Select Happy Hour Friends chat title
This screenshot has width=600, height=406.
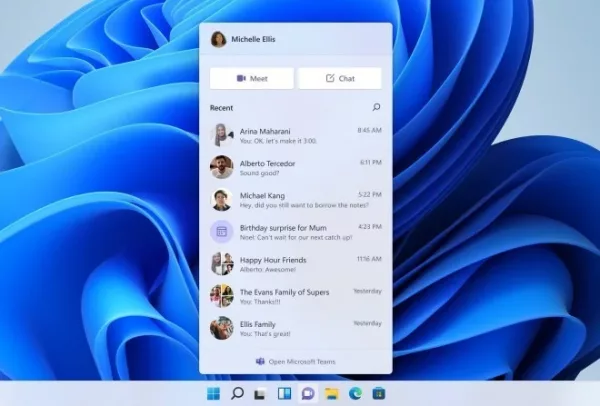click(x=273, y=260)
